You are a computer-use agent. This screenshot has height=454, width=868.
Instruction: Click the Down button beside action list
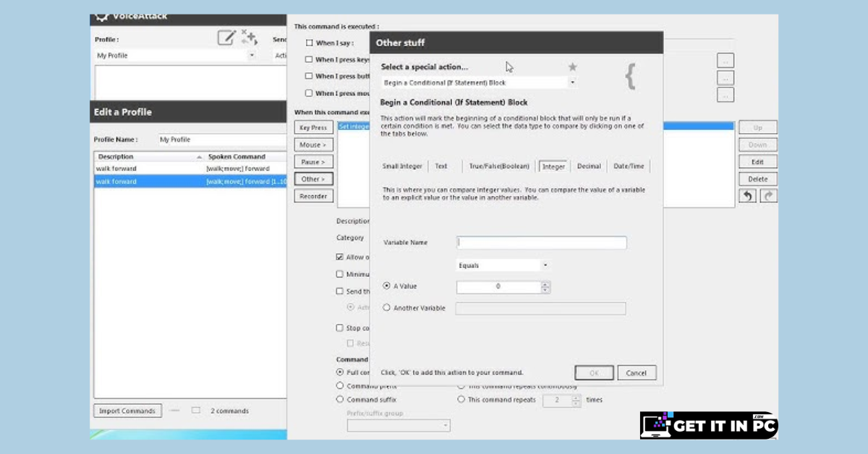[x=757, y=145]
